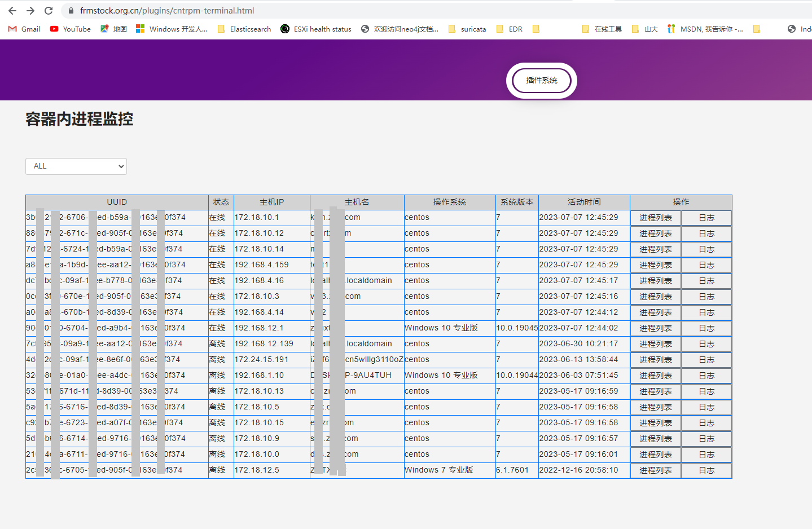Open the YouTube bookmark
Image resolution: width=812 pixels, height=529 pixels.
pos(71,29)
